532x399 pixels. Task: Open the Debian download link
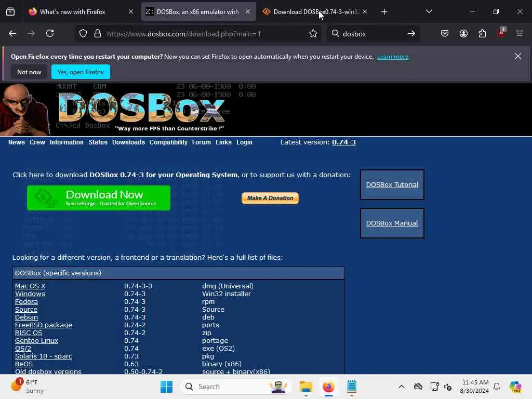(x=26, y=317)
